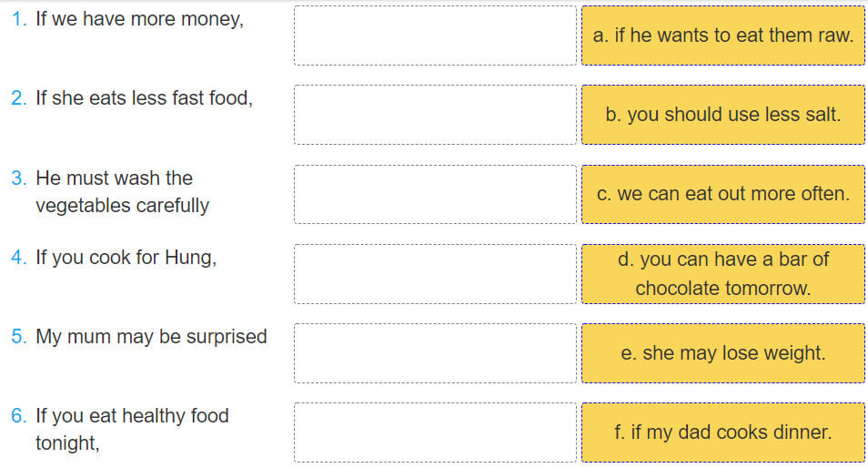
Task: Click the text 'My mum may be surprised'
Action: [151, 337]
